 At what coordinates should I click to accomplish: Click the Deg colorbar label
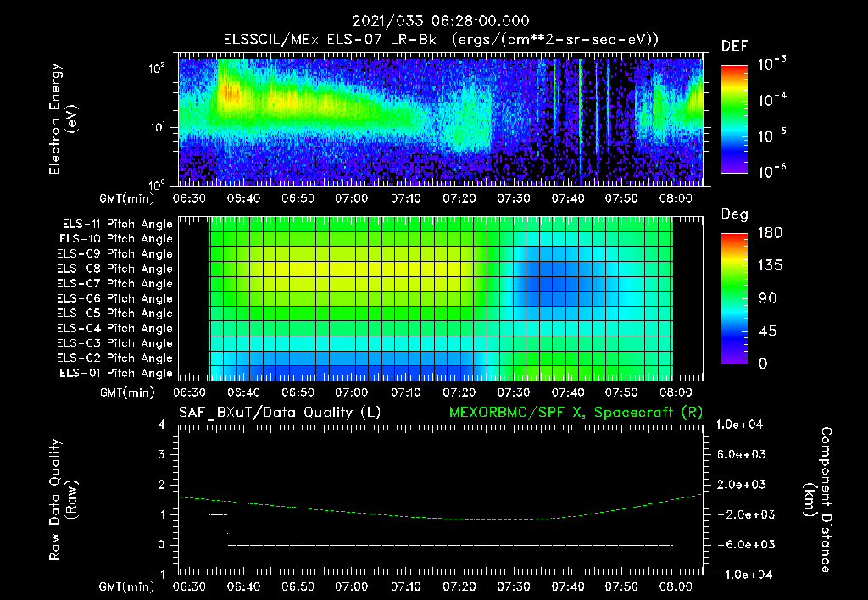[735, 214]
